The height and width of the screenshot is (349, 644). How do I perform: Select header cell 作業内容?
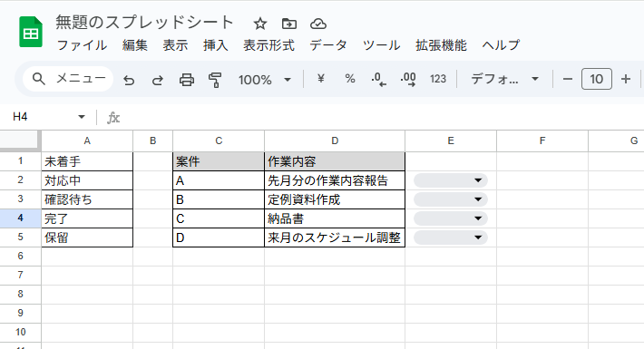335,161
